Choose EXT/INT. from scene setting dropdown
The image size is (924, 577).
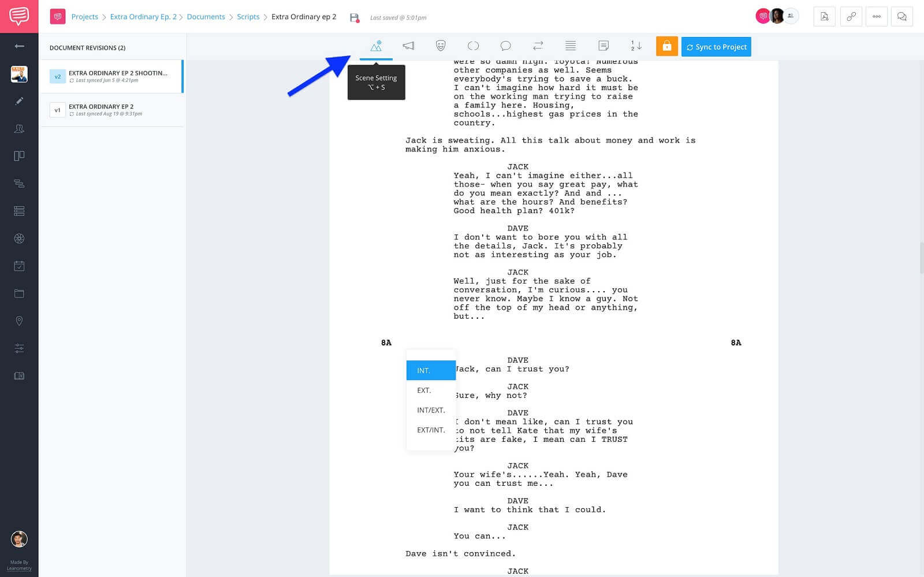click(431, 430)
